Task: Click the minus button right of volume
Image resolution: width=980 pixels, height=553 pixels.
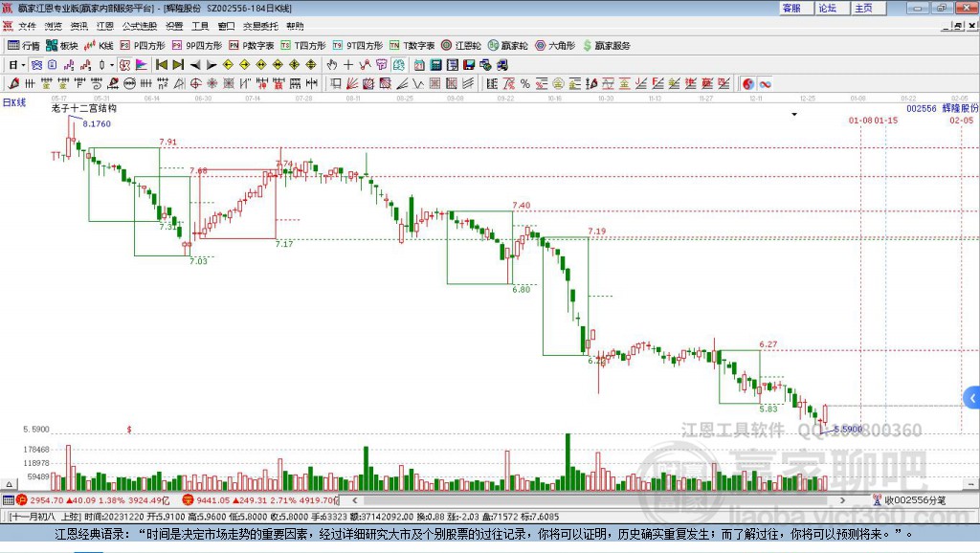Action: [x=970, y=484]
